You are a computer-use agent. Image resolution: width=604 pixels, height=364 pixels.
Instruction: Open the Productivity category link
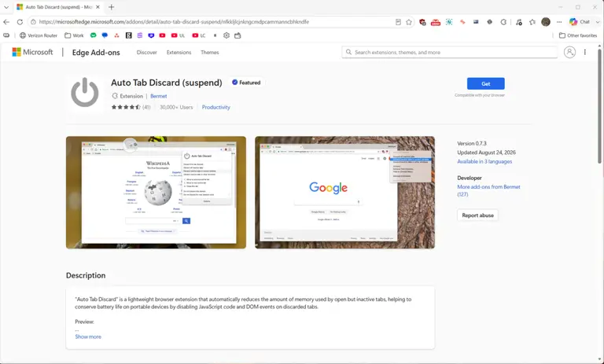pos(216,107)
